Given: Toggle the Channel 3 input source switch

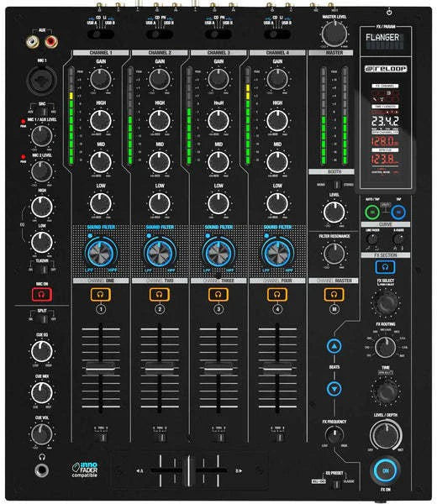Looking at the screenshot, I should [x=218, y=34].
